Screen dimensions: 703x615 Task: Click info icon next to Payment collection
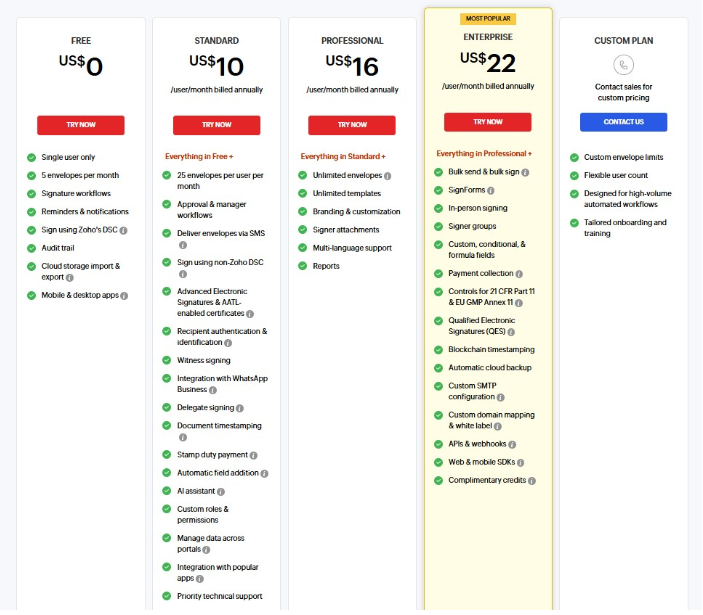[519, 273]
